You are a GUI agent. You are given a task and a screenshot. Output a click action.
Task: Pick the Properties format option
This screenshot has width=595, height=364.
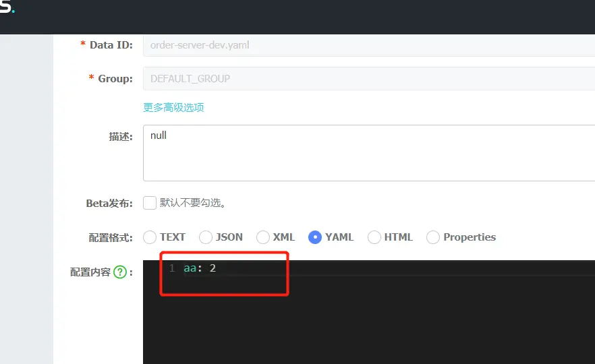(433, 237)
